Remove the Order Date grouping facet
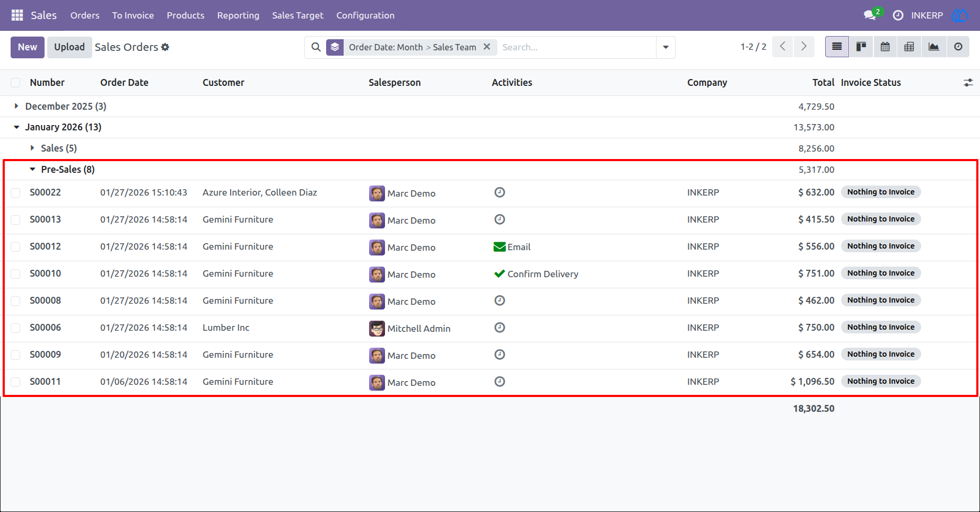This screenshot has height=512, width=980. (x=487, y=47)
